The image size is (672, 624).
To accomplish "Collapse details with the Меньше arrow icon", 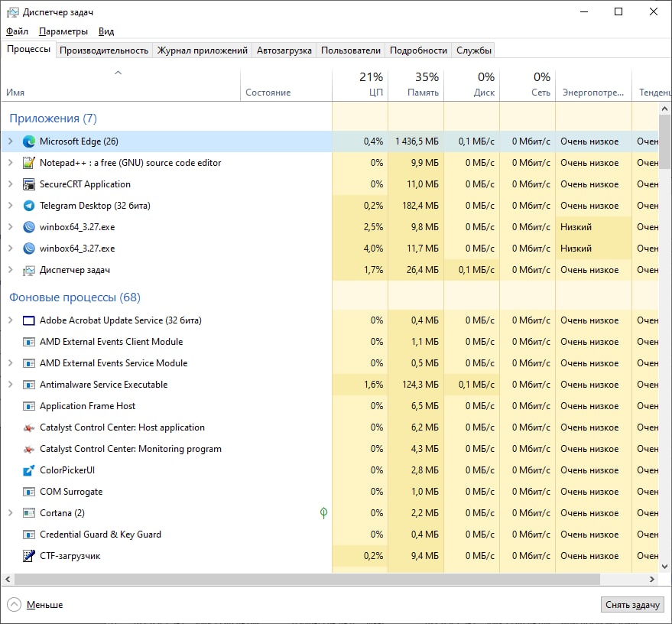I will pyautogui.click(x=14, y=605).
